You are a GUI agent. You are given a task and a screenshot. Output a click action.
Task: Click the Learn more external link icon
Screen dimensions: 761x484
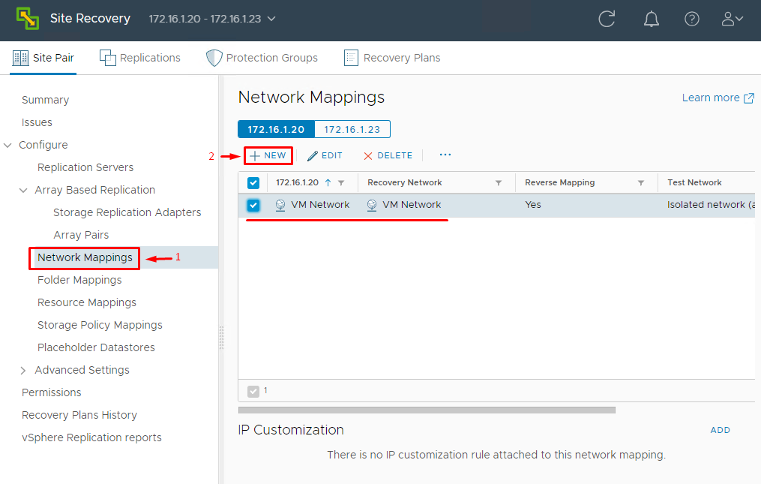(749, 98)
